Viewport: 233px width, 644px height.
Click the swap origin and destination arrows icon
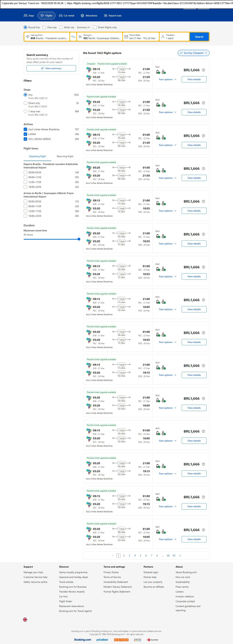(x=73, y=37)
